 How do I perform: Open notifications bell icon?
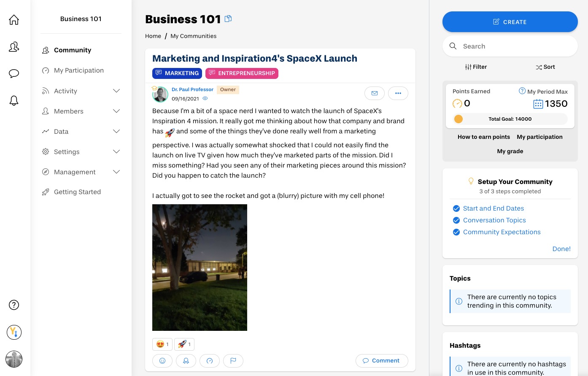click(x=14, y=100)
